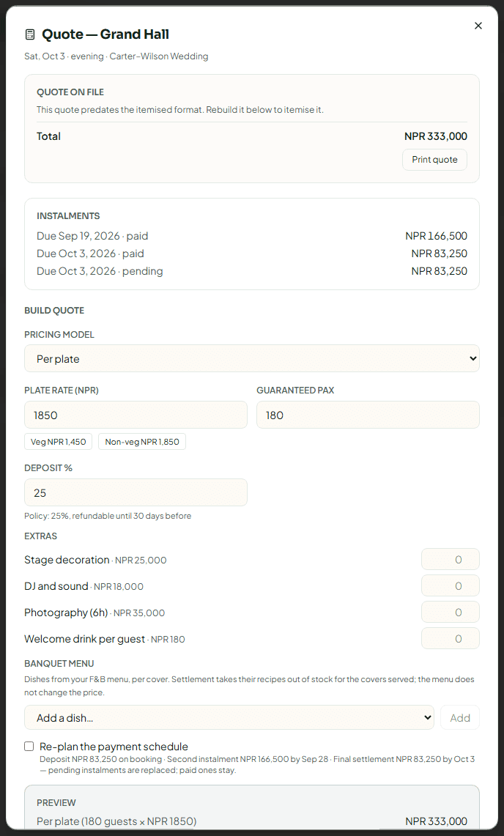Click the preview NPR 333,000 amount

[437, 821]
